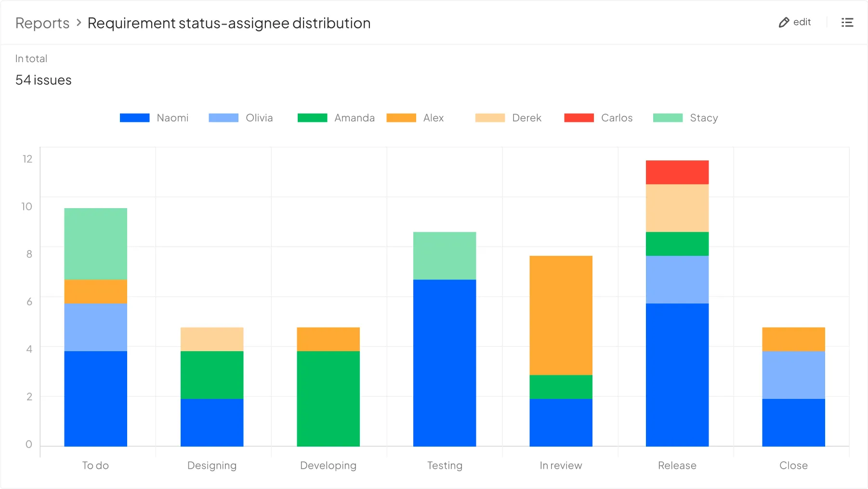
Task: Hide Amanda series via legend
Action: coord(354,118)
